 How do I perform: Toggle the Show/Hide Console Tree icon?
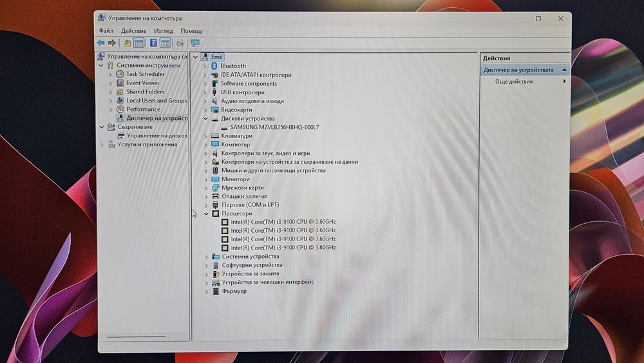coord(139,43)
